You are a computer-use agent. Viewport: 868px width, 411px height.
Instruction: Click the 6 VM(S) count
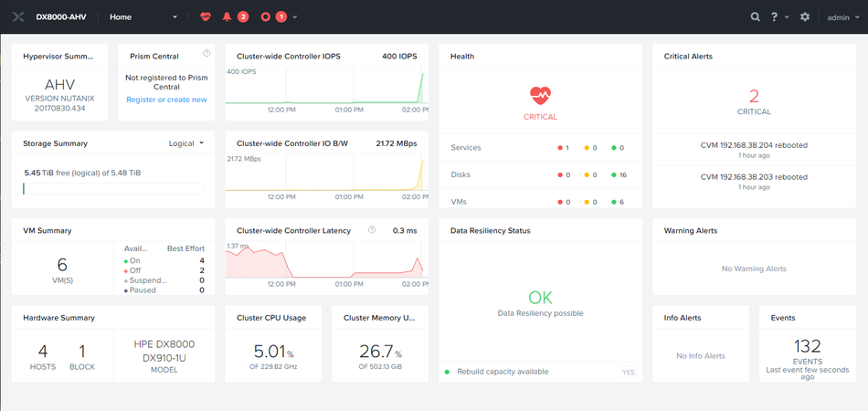(62, 269)
